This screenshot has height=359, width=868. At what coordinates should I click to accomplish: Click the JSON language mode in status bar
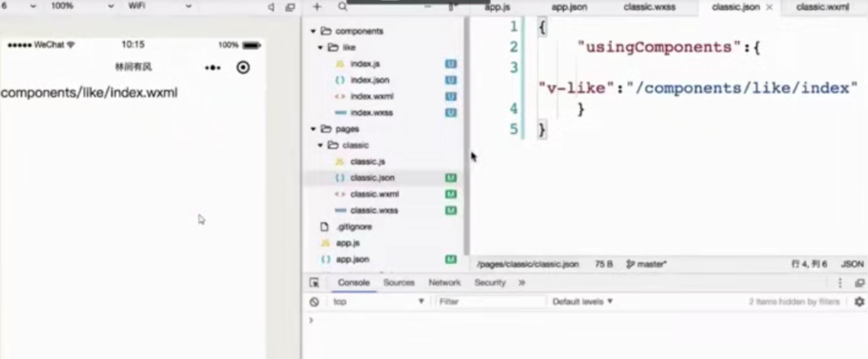point(852,264)
